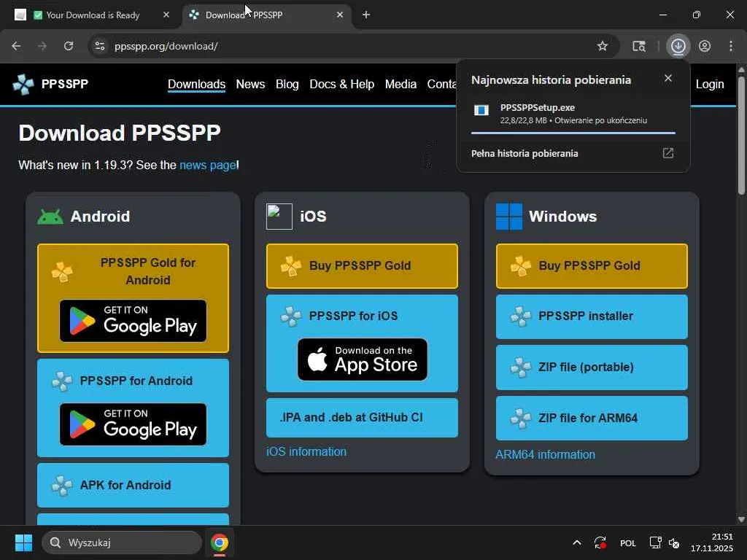The height and width of the screenshot is (560, 747).
Task: Switch to 'Your Download is Ready' tab
Action: point(93,15)
